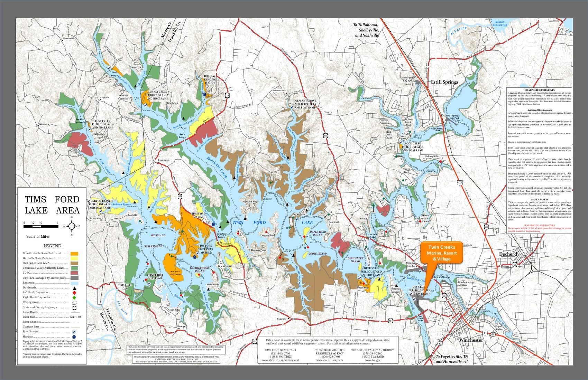
Task: Click the State and County Highways symbol
Action: coord(74,308)
